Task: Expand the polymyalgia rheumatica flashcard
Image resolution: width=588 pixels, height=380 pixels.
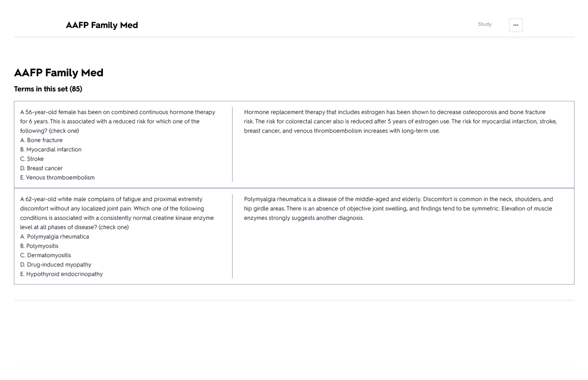Action: tap(294, 236)
